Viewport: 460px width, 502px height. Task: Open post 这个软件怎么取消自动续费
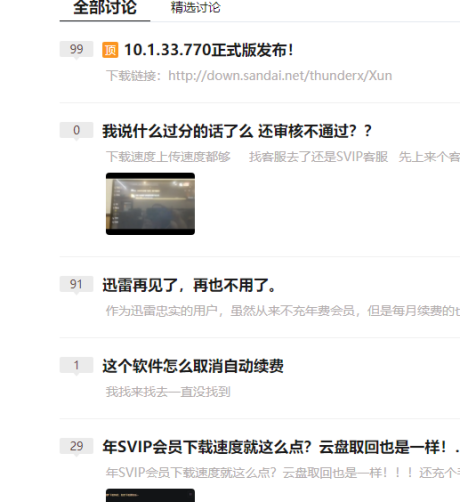click(x=193, y=366)
